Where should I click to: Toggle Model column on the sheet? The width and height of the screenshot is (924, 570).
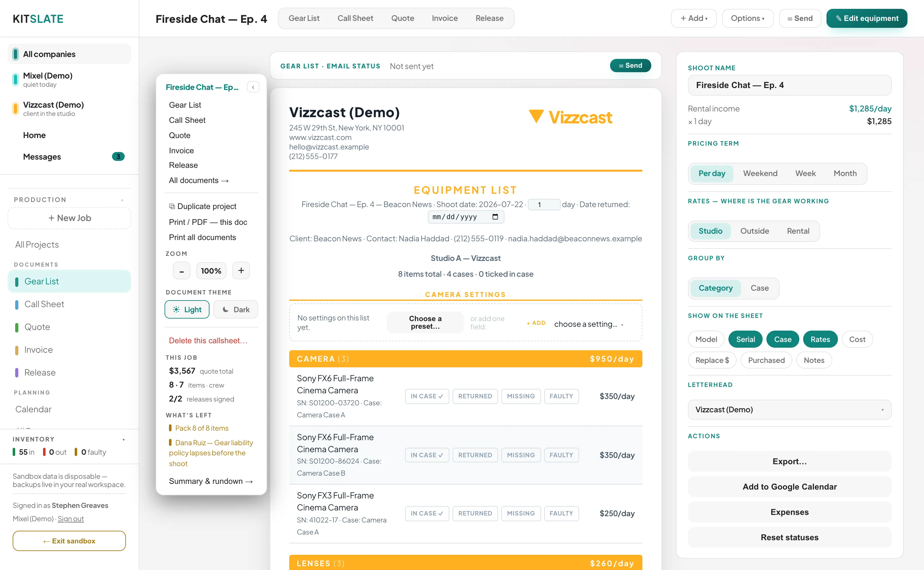[x=706, y=339]
